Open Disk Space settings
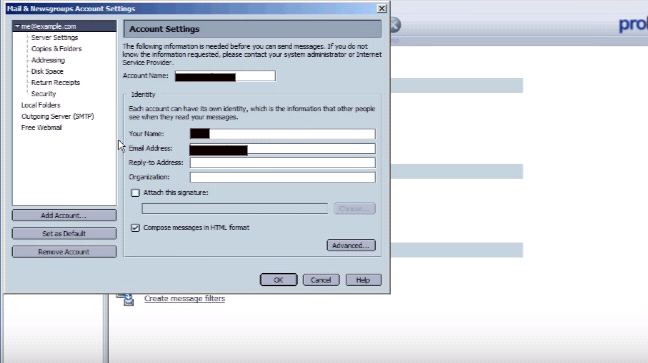 (47, 72)
